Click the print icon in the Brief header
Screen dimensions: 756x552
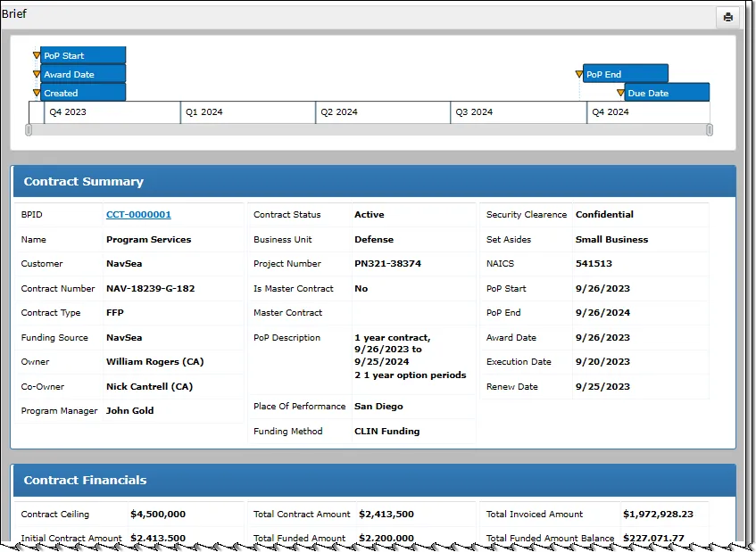coord(727,17)
